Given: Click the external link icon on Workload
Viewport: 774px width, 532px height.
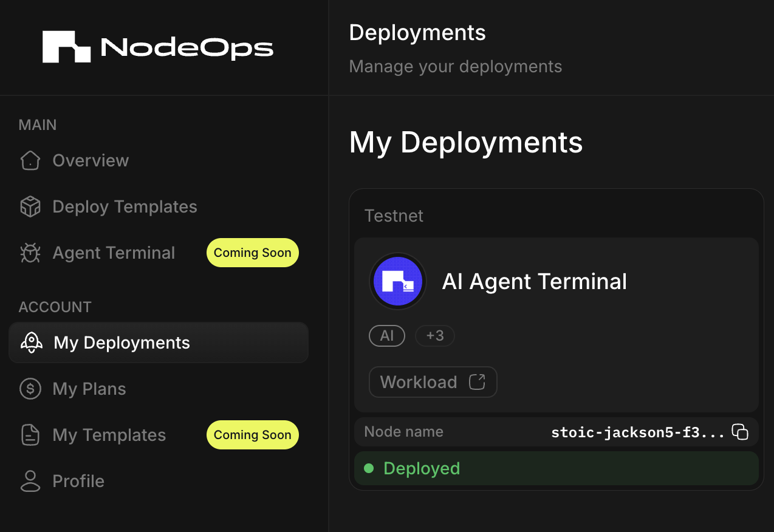Looking at the screenshot, I should point(479,381).
